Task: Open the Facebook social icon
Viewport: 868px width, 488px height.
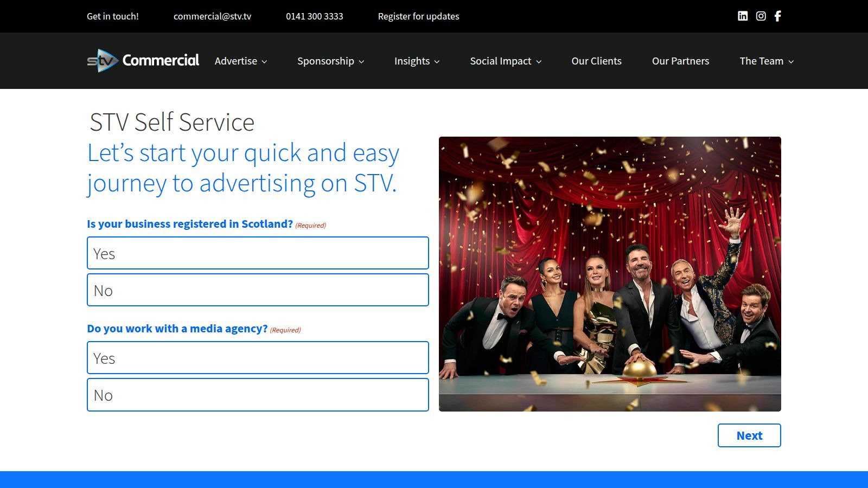Action: (778, 16)
